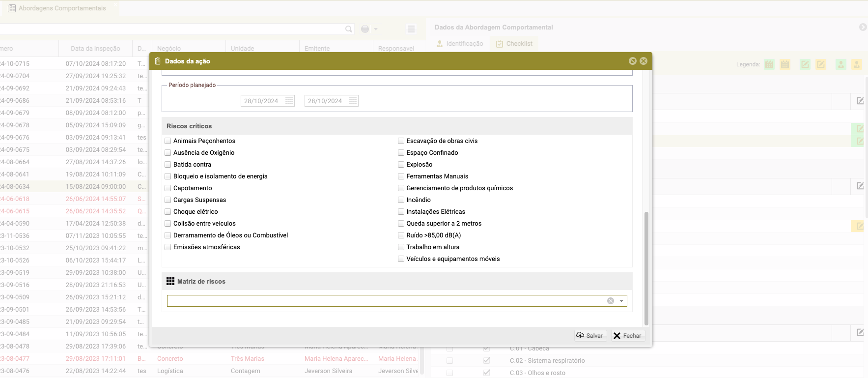Select row dated 07/10/2024 08:17:20
This screenshot has width=868, height=378.
[96, 64]
